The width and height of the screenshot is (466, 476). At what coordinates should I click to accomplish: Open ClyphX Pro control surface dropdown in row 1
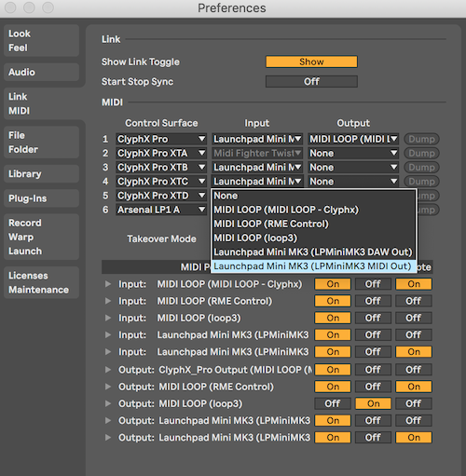pos(161,139)
